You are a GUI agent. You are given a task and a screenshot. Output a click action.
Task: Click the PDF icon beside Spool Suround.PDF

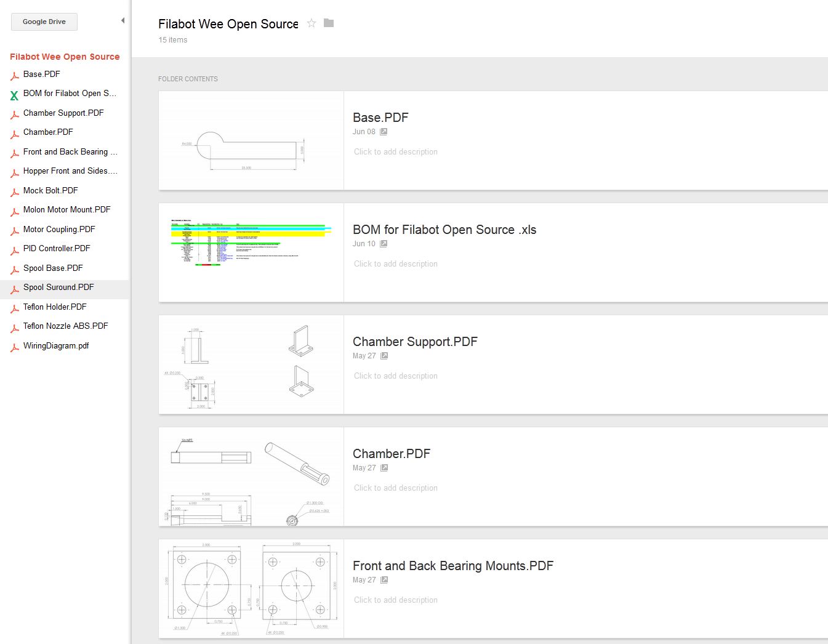(x=14, y=289)
